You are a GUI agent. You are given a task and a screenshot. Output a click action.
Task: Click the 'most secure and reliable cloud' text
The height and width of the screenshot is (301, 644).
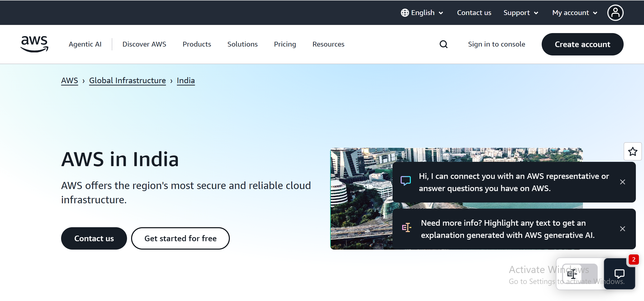tap(241, 186)
